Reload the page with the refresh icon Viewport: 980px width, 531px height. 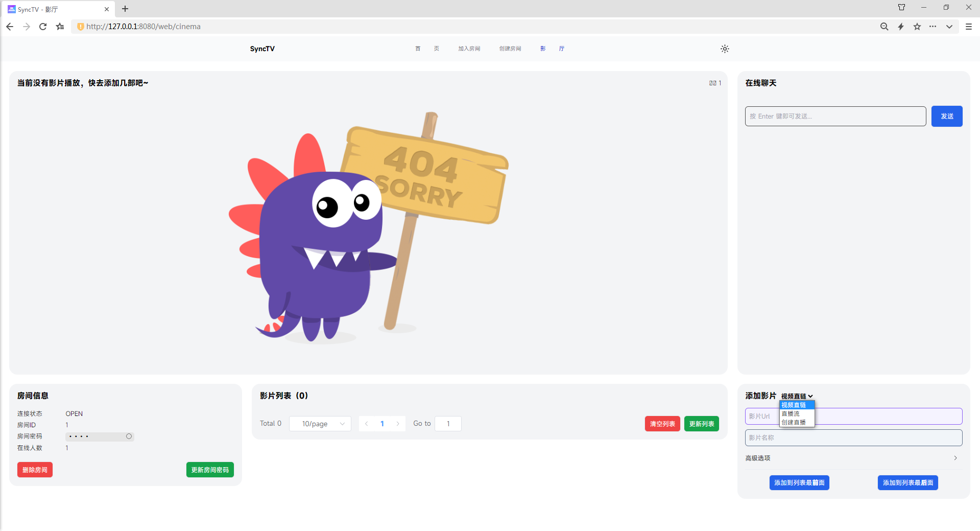pyautogui.click(x=43, y=27)
